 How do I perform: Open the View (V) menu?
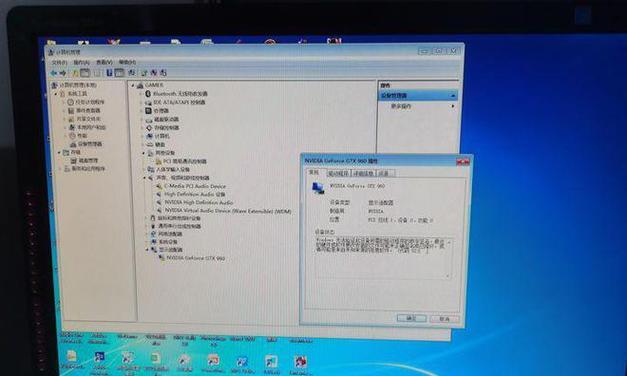click(x=104, y=62)
